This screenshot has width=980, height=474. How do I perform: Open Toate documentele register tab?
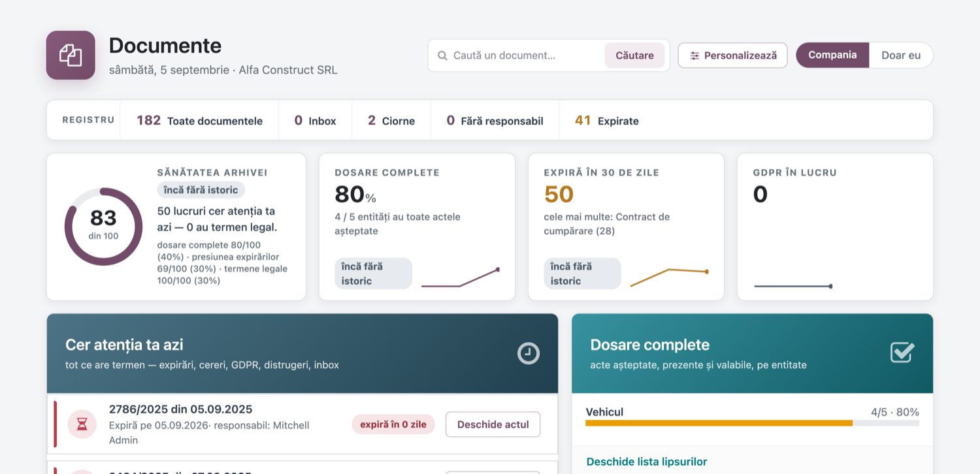pyautogui.click(x=199, y=121)
